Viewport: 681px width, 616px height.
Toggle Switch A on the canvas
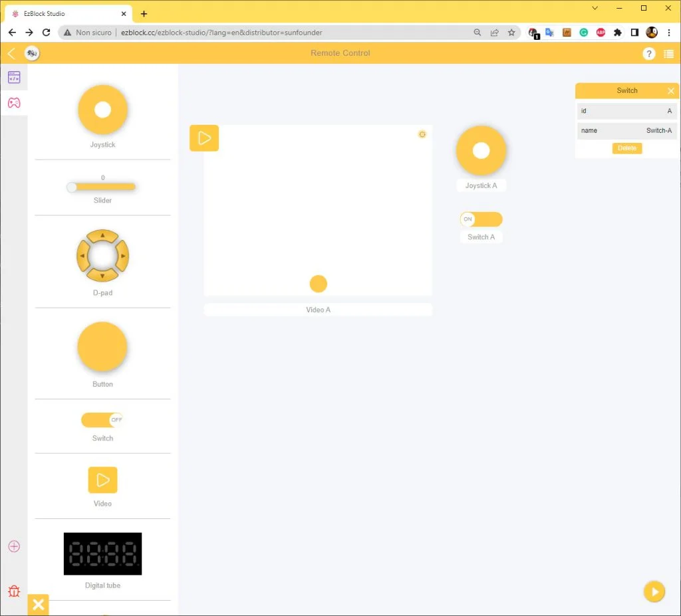point(481,219)
